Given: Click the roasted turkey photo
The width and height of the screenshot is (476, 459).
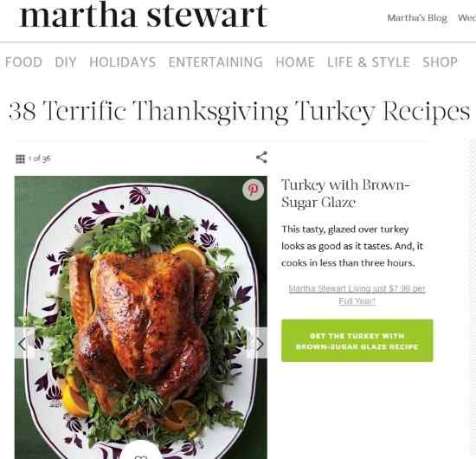Looking at the screenshot, I should point(141,318).
